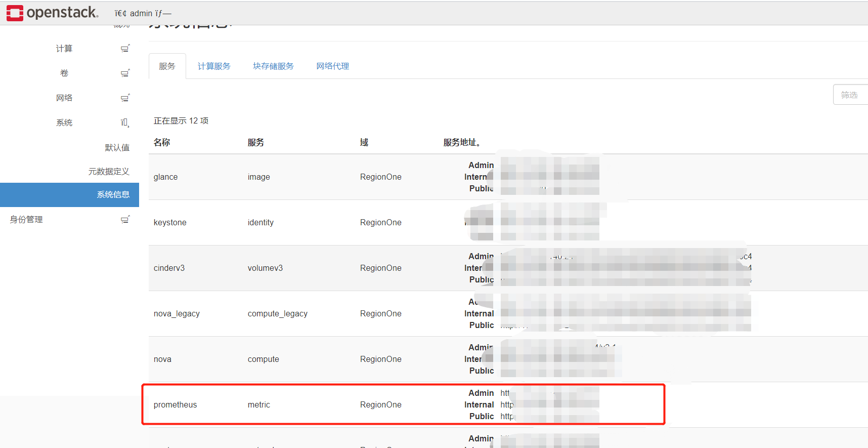Click the image service type cell

[258, 177]
